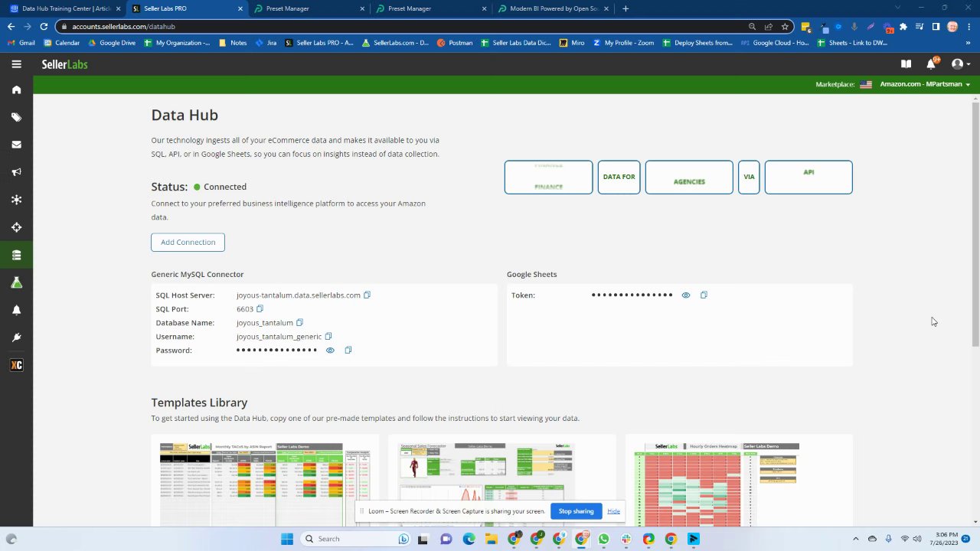This screenshot has width=980, height=551.
Task: Click the joyous_tantalum_generic username text
Action: [279, 336]
